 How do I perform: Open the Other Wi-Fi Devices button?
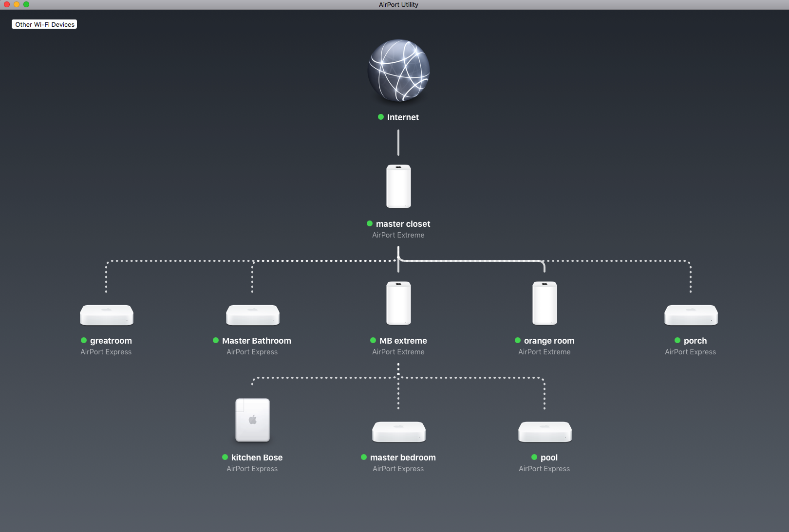[x=44, y=24]
